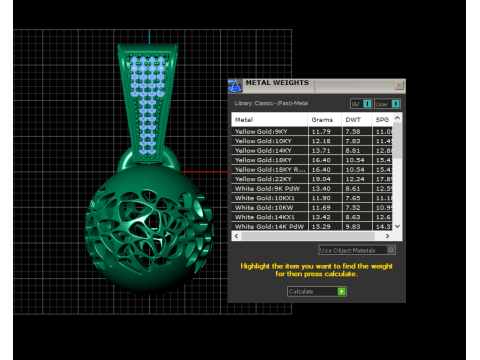Enable Use Object Materials option
Screen dimensions: 480x360
pyautogui.click(x=357, y=250)
